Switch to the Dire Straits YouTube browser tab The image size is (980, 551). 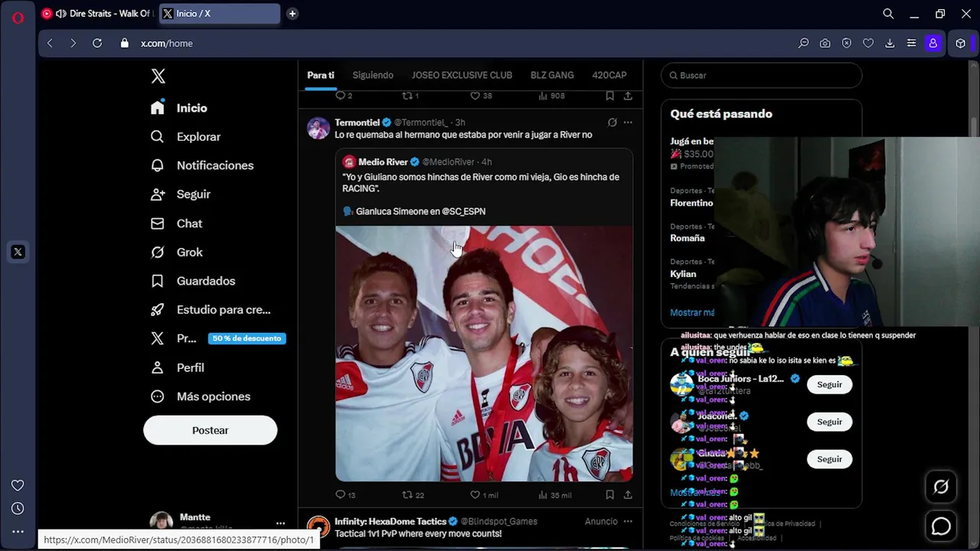tap(97, 14)
